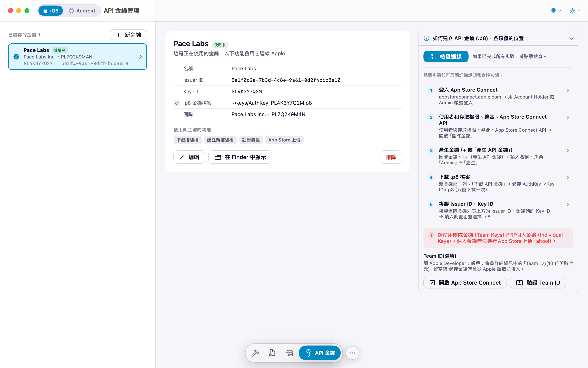Click 驗證 Team ID button
This screenshot has height=368, width=588.
pos(538,283)
